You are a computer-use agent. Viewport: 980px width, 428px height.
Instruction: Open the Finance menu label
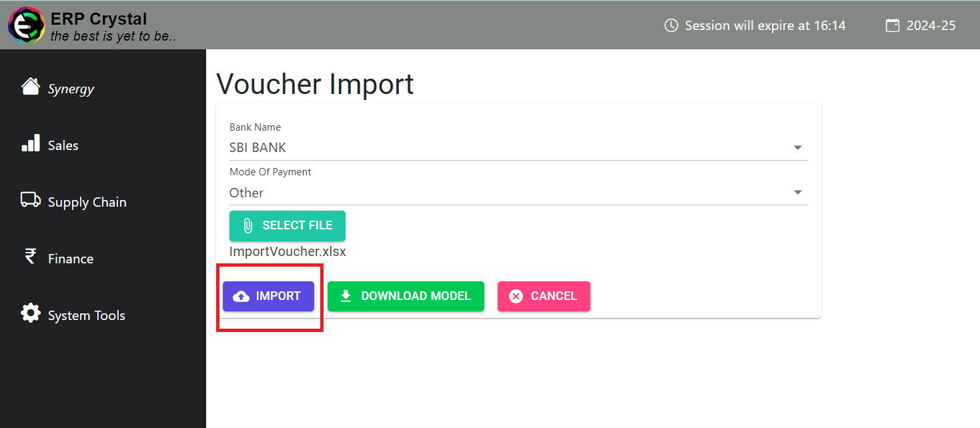click(x=71, y=259)
